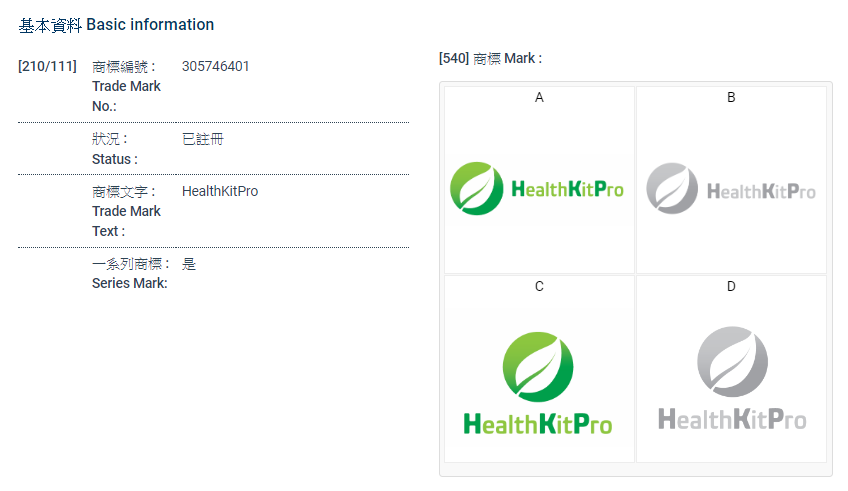The image size is (848, 491).
Task: Click the green leaf icon in mark A
Action: point(476,188)
